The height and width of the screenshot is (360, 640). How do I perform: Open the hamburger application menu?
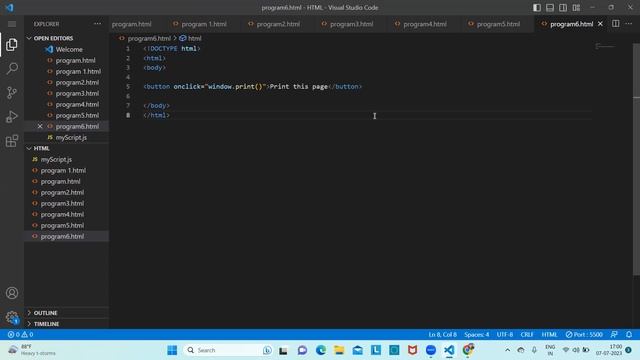(x=12, y=24)
